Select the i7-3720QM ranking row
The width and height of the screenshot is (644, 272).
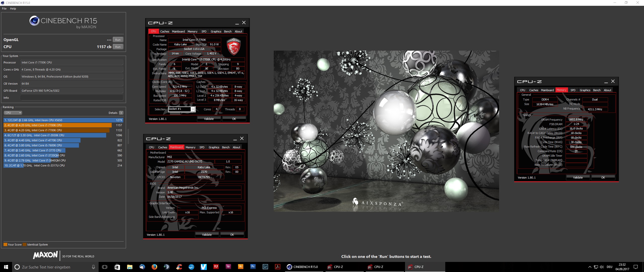pos(63,155)
